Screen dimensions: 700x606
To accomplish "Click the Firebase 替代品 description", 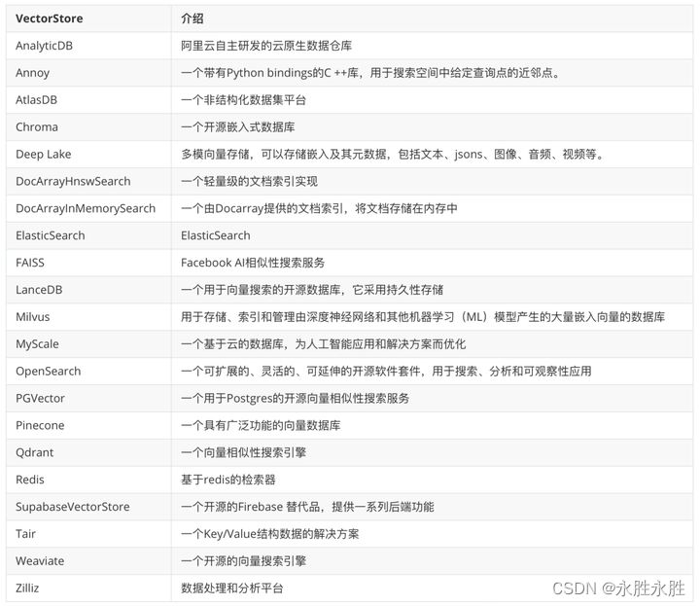I will pos(307,507).
